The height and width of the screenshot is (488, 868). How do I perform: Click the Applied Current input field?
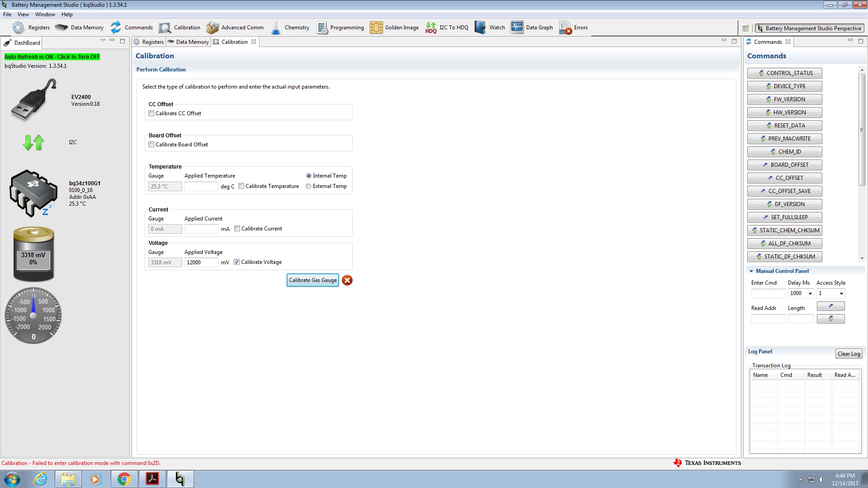(201, 229)
